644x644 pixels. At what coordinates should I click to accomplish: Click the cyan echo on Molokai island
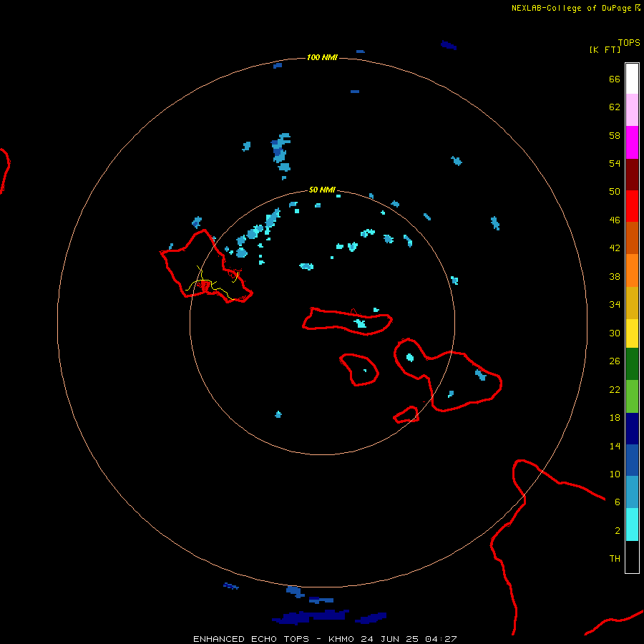pos(360,323)
